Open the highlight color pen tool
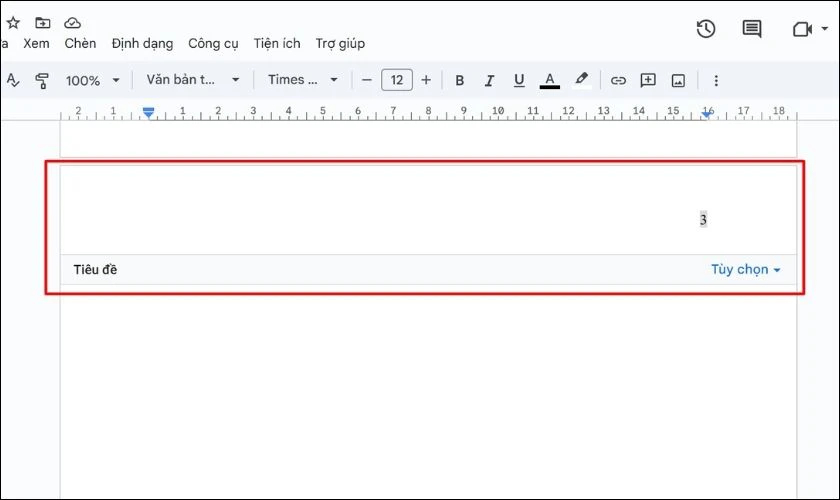Image resolution: width=840 pixels, height=500 pixels. [x=581, y=79]
